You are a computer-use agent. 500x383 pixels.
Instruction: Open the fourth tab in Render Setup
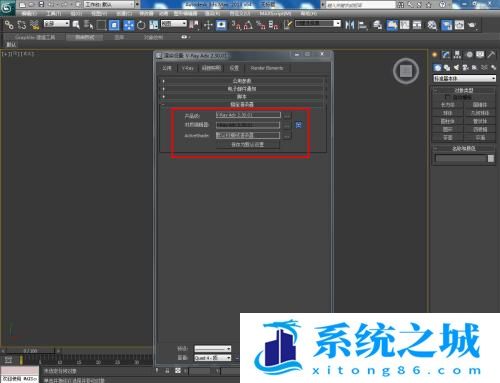[234, 68]
